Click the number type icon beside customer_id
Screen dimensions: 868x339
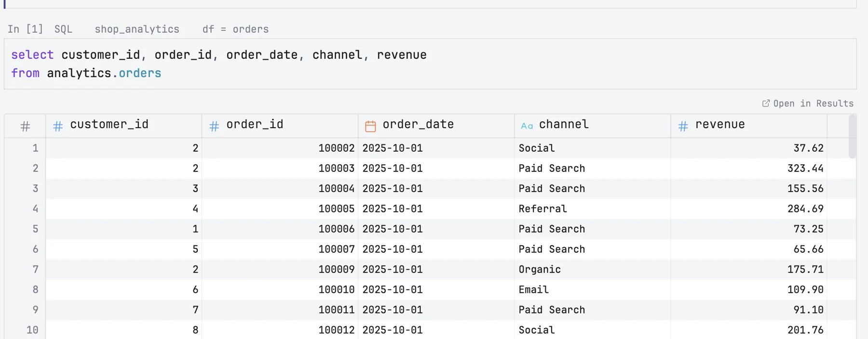tap(58, 126)
